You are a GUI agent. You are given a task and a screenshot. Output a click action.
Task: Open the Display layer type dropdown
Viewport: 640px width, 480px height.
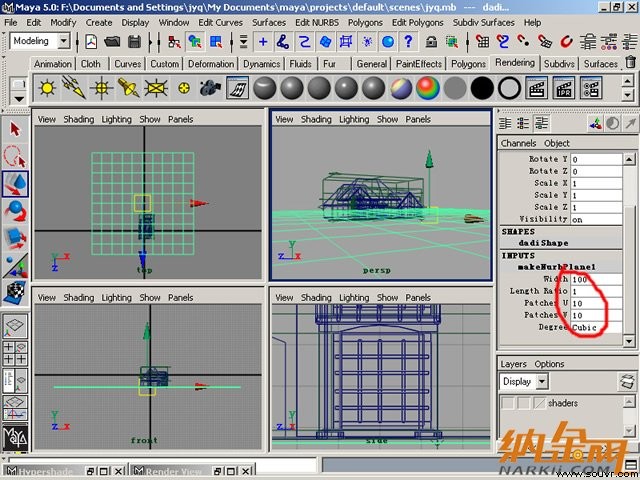pos(541,382)
